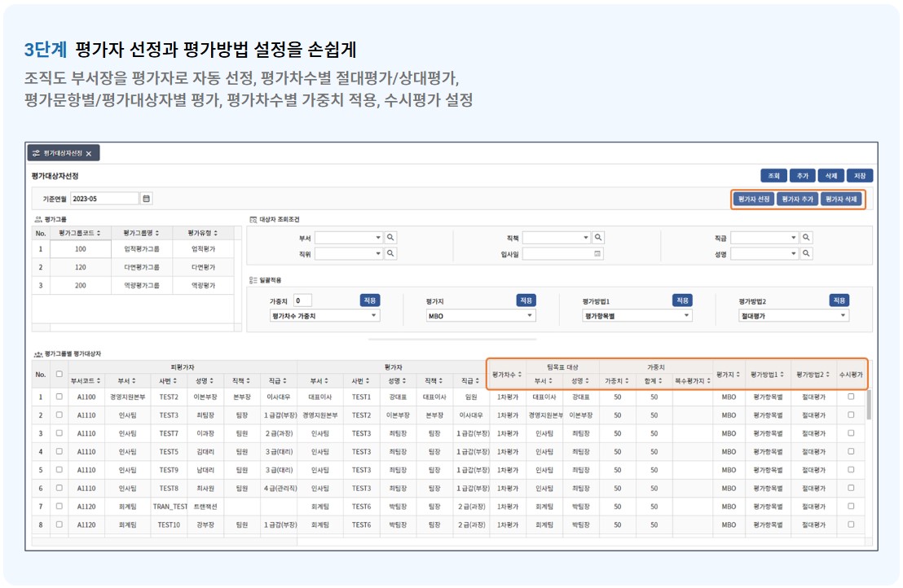Image resolution: width=903 pixels, height=588 pixels.
Task: Click the 평가자 삭제 button
Action: pos(841,199)
